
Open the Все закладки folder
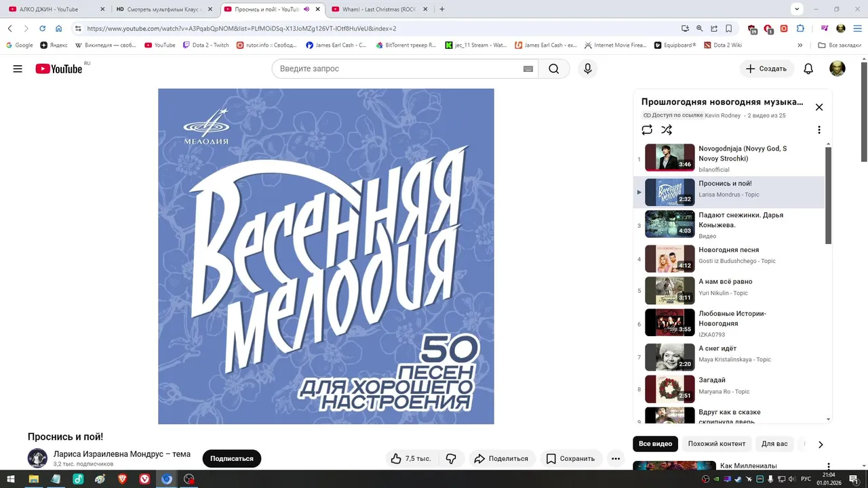pyautogui.click(x=840, y=45)
